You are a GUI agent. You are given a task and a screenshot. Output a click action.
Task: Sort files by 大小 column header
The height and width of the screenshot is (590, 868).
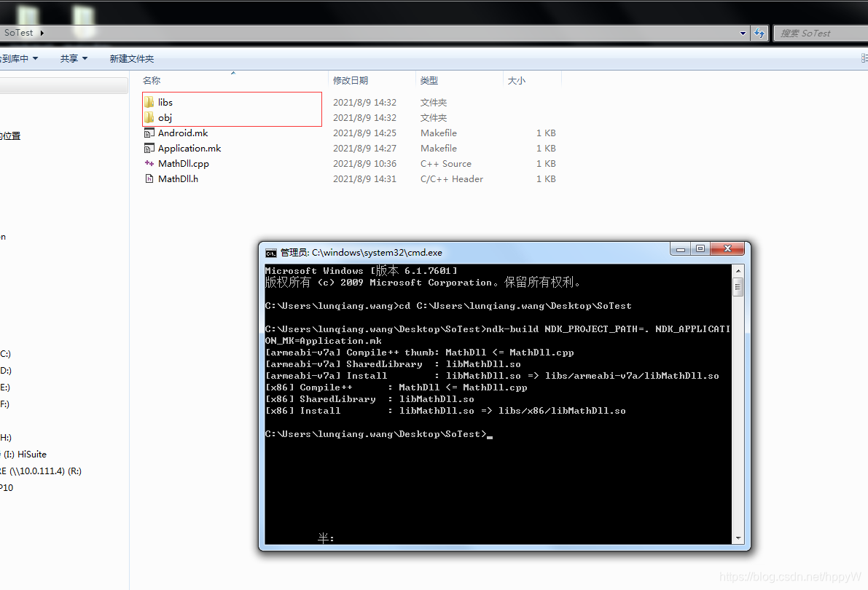tap(517, 81)
